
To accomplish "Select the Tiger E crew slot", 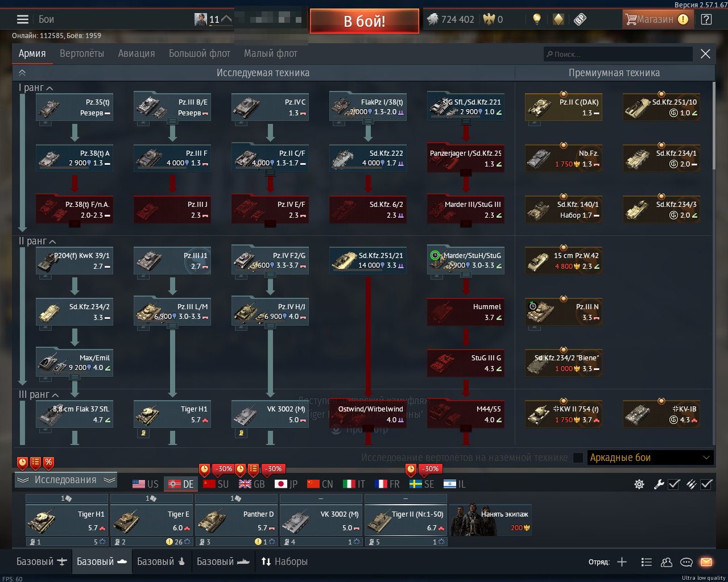I will point(152,520).
